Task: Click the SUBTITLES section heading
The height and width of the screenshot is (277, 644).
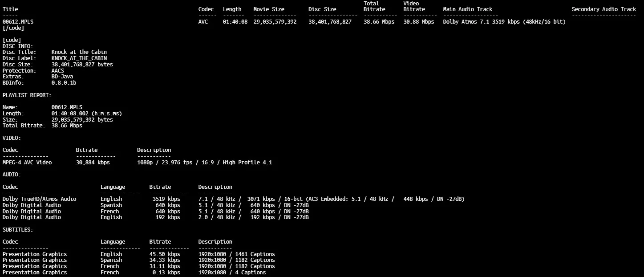Action: click(x=18, y=230)
